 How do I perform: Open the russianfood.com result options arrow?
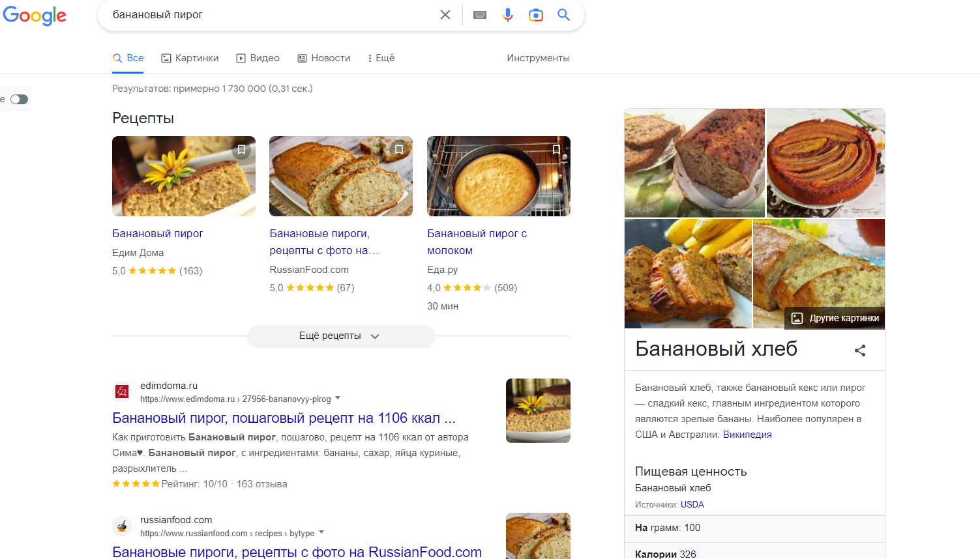click(x=321, y=532)
